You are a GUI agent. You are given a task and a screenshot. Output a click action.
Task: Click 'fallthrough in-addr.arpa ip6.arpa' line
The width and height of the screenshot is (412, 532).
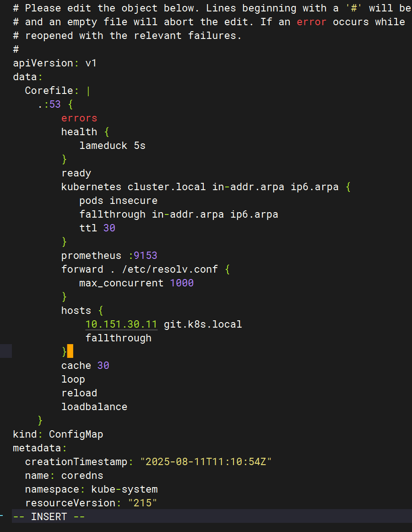179,214
